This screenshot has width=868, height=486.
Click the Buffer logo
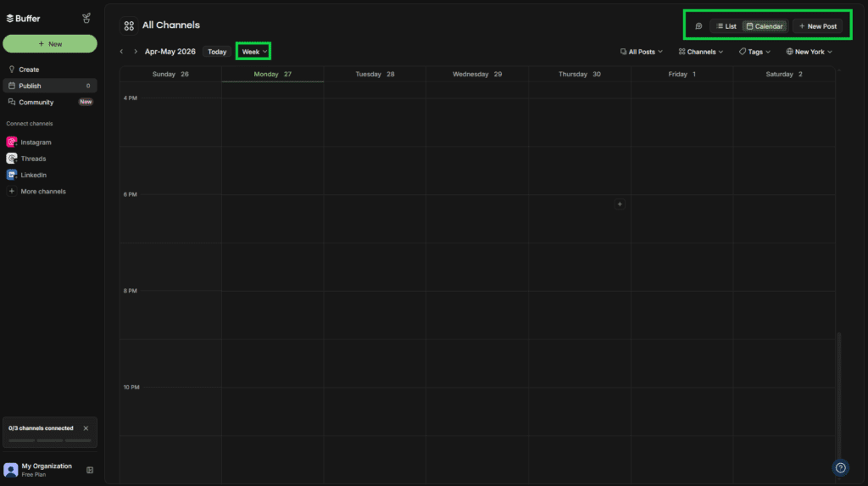click(x=23, y=19)
